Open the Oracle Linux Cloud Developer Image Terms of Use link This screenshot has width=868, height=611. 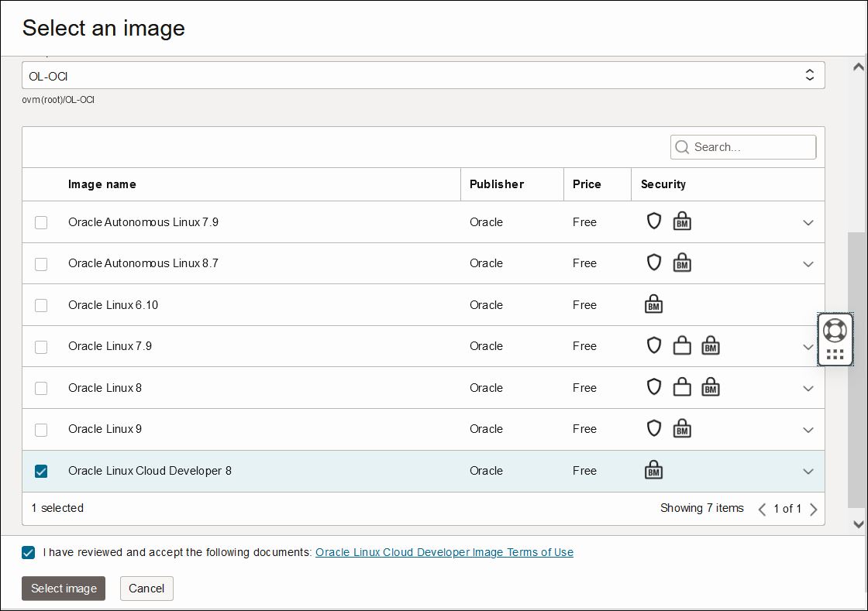tap(443, 552)
